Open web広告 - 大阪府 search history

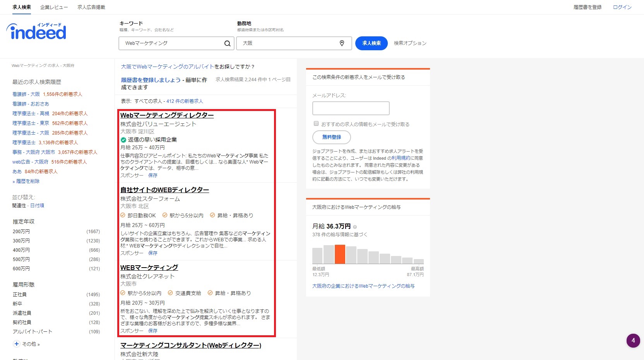tap(30, 162)
